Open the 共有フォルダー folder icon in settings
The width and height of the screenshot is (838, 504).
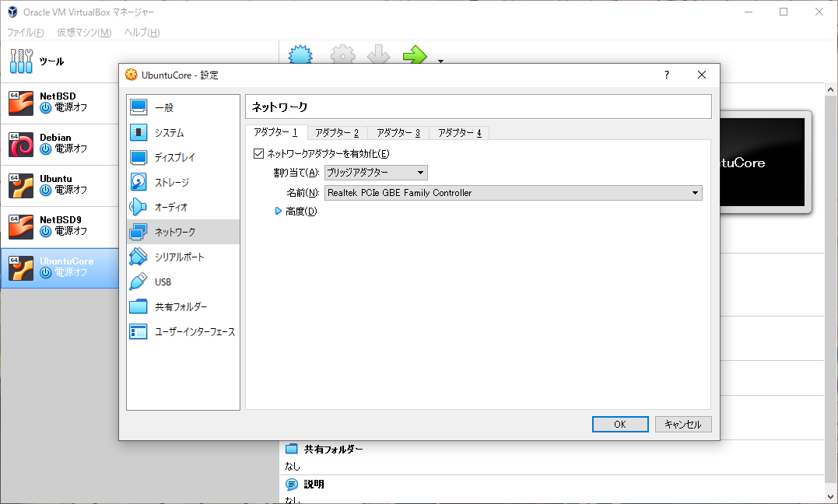tap(138, 306)
